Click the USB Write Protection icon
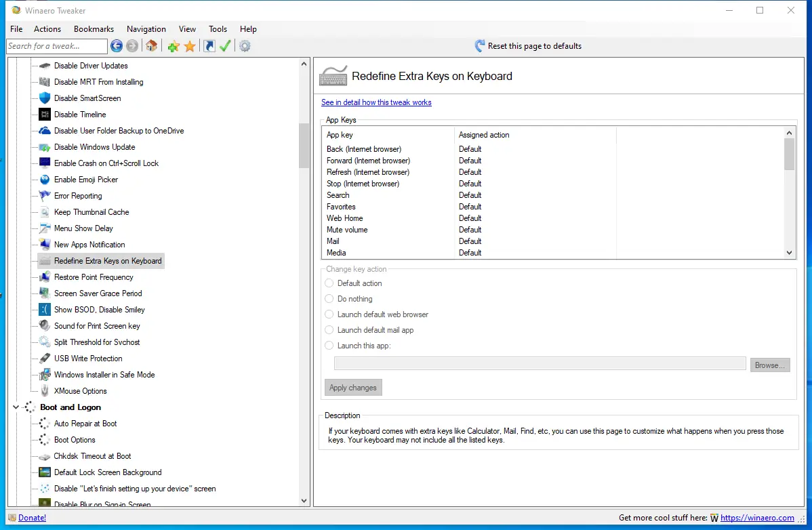Viewport: 812px width, 530px height. click(45, 358)
